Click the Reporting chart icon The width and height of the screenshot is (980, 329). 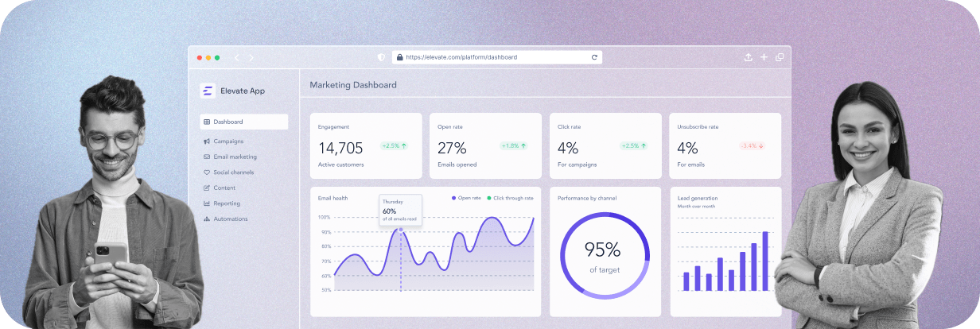(207, 203)
